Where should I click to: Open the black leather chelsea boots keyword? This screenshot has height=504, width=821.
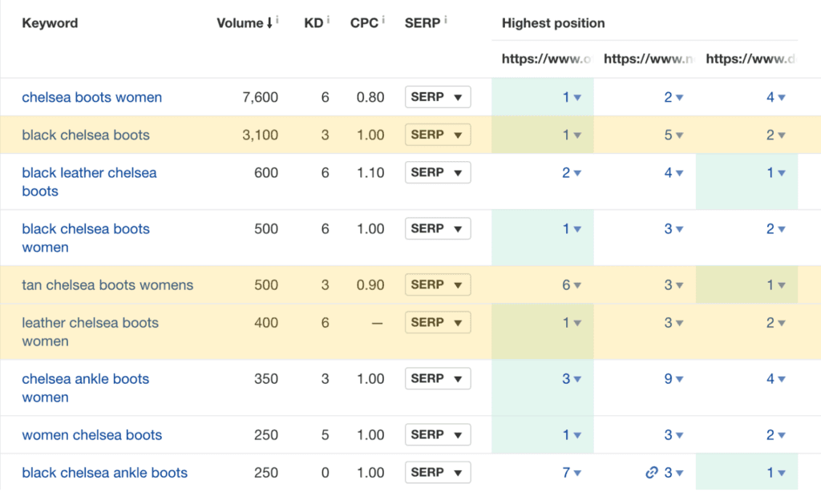point(90,182)
